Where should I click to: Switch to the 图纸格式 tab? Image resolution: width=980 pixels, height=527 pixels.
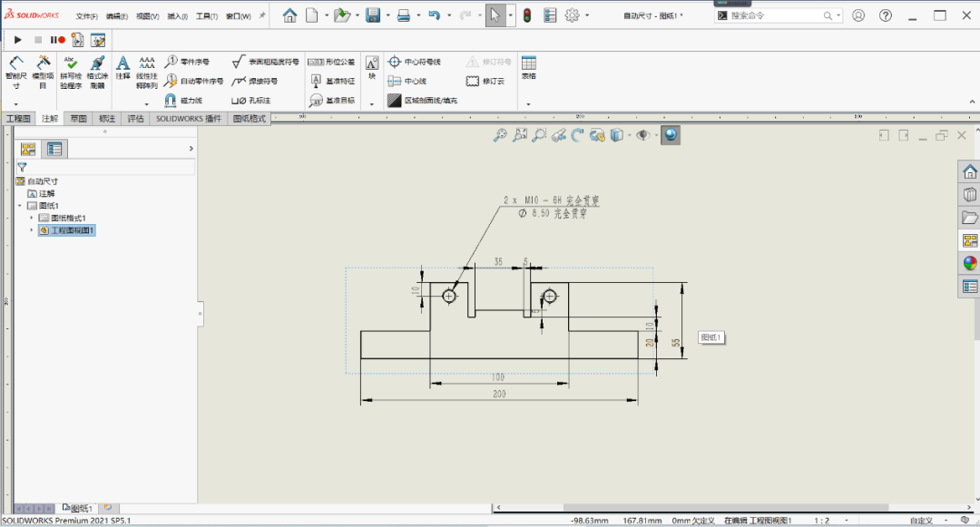250,119
